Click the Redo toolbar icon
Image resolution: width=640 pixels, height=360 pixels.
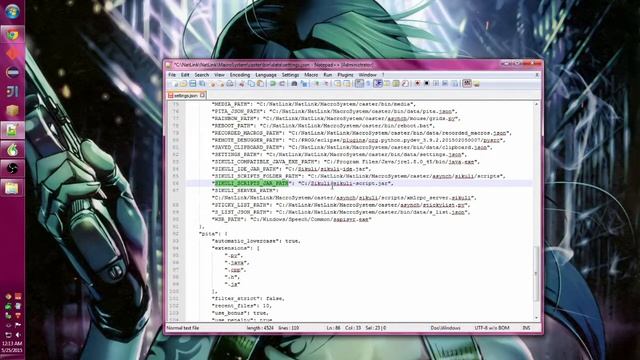pyautogui.click(x=282, y=84)
